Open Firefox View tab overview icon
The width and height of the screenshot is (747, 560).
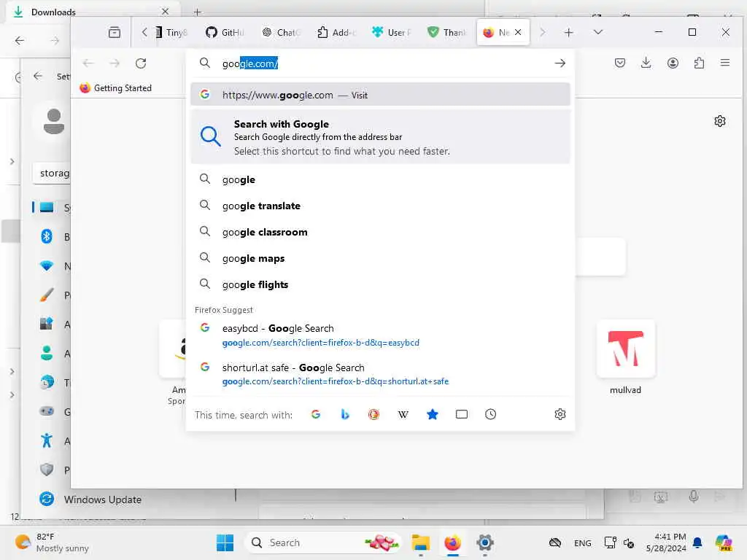click(115, 32)
